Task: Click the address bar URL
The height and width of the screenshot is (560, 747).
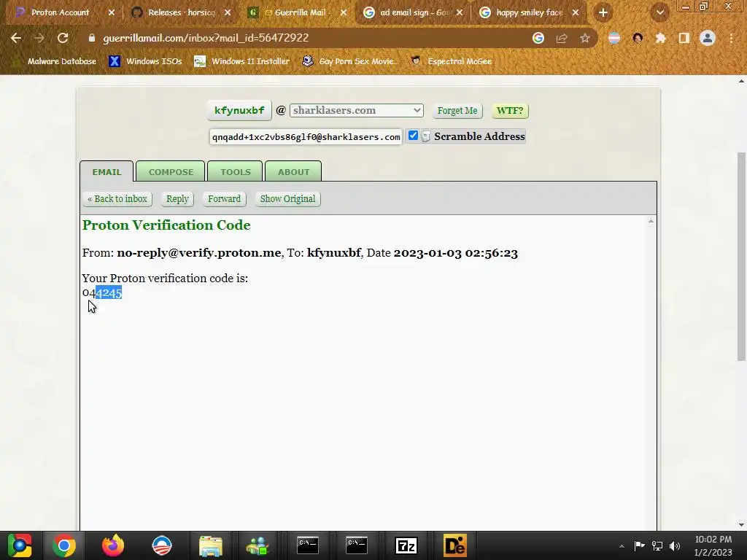Action: (206, 38)
